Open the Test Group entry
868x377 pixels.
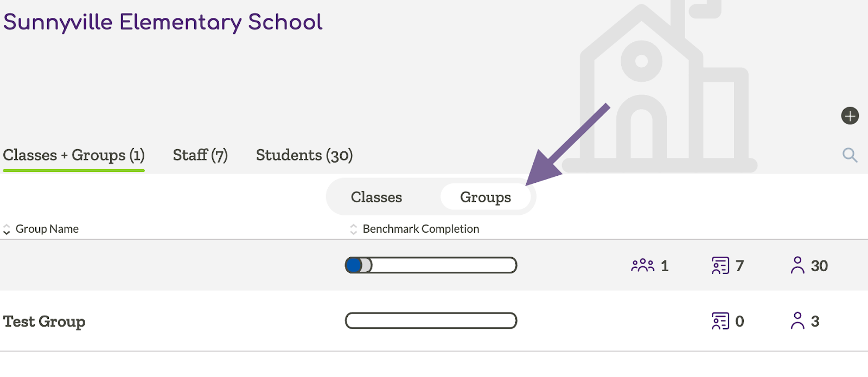pyautogui.click(x=44, y=321)
